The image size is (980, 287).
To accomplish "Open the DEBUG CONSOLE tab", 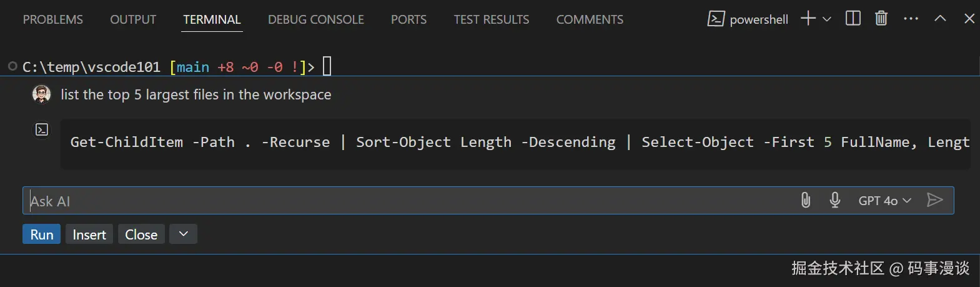I will pos(315,19).
